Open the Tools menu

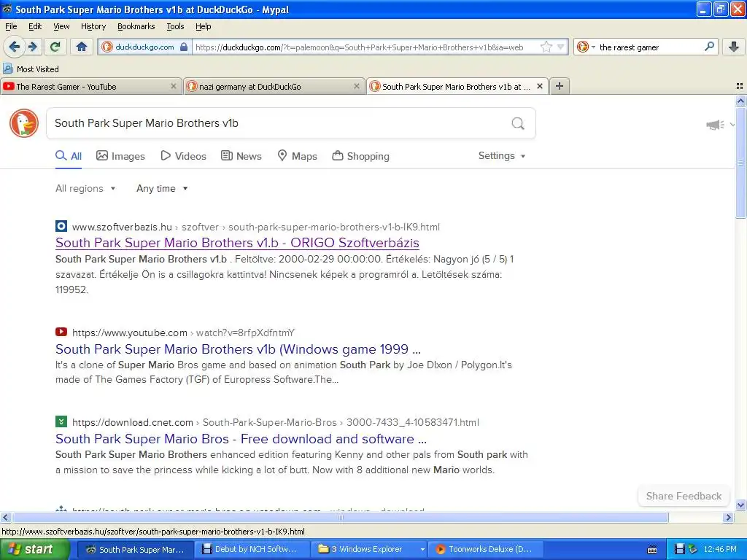point(175,26)
